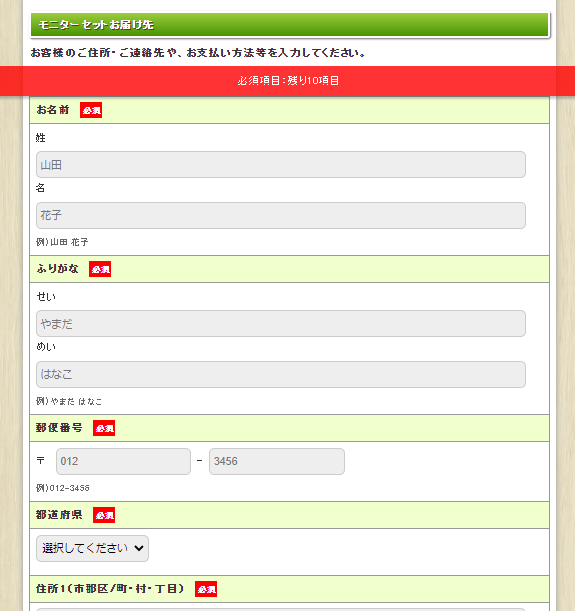
Task: Click the 名 input field with 花子 placeholder
Action: point(280,215)
